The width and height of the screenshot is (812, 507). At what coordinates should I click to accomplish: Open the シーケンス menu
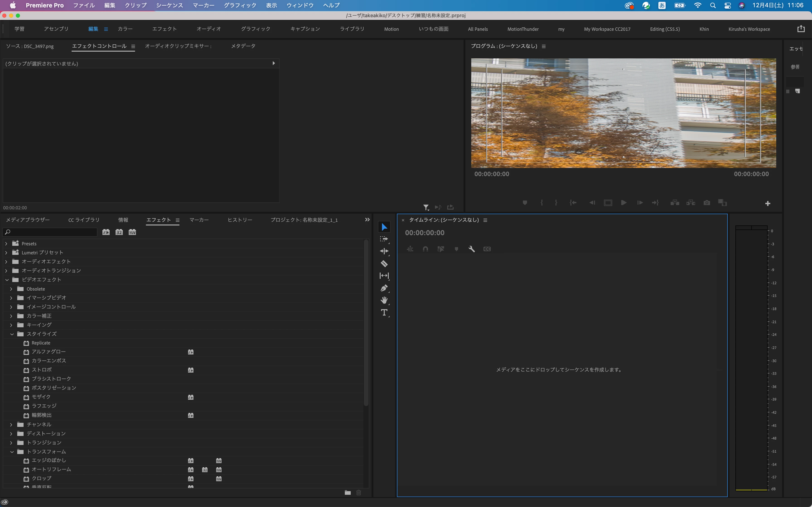169,5
